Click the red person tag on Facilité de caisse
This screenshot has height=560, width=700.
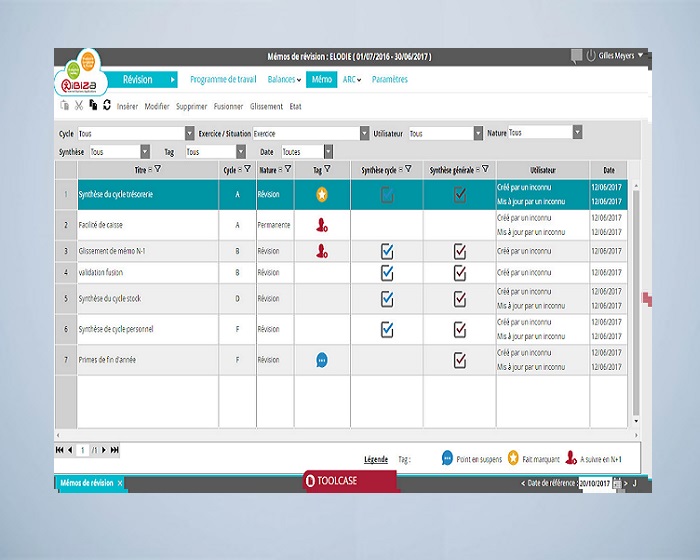coord(322,226)
